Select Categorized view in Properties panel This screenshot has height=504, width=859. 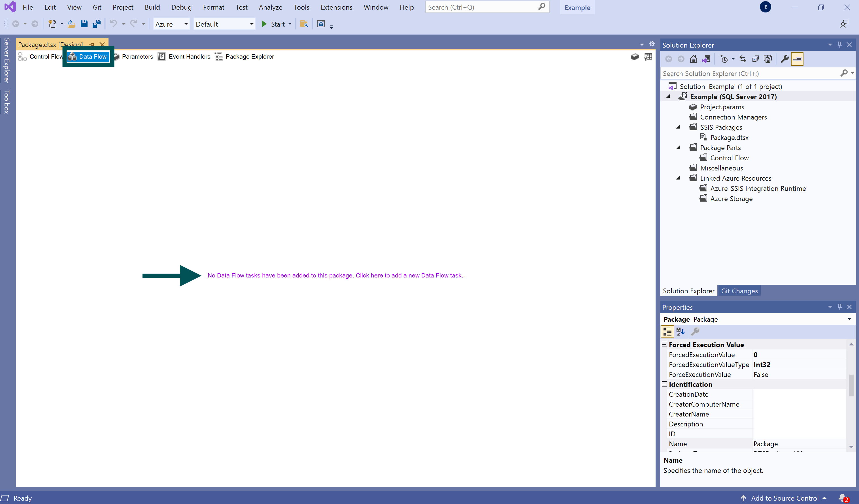[667, 331]
